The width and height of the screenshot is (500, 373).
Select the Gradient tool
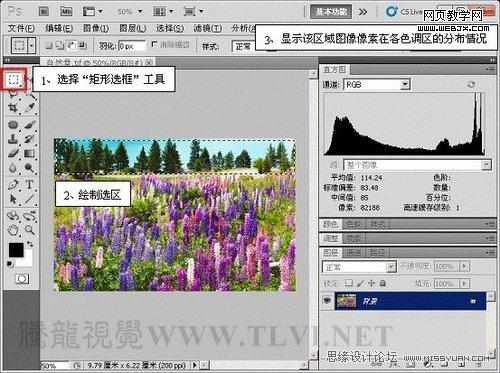pos(30,153)
